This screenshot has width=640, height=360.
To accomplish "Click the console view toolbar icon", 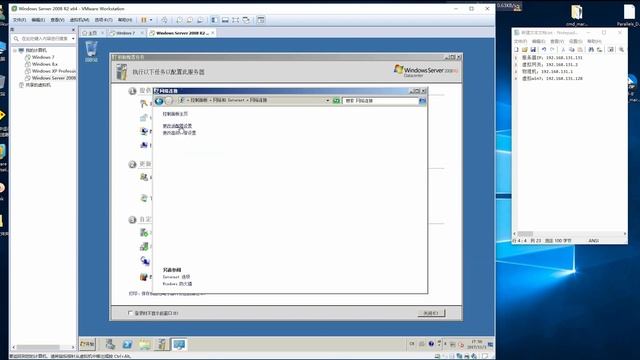I will (x=261, y=20).
